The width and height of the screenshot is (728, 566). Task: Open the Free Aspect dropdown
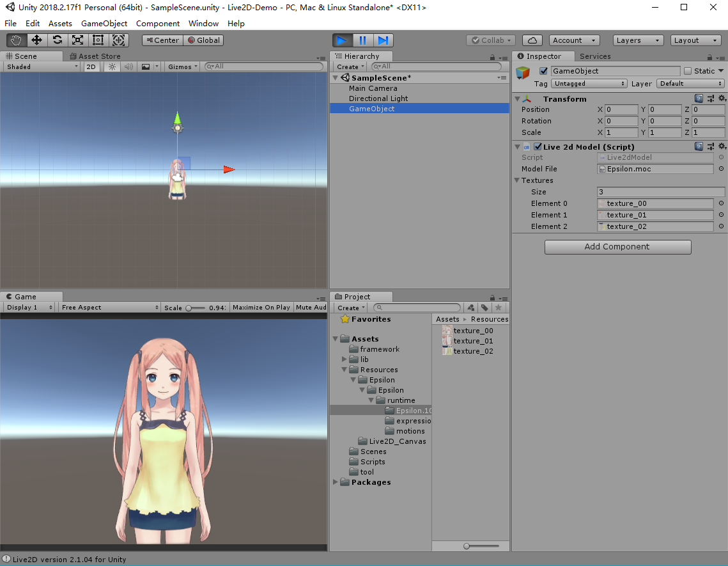[x=109, y=307]
